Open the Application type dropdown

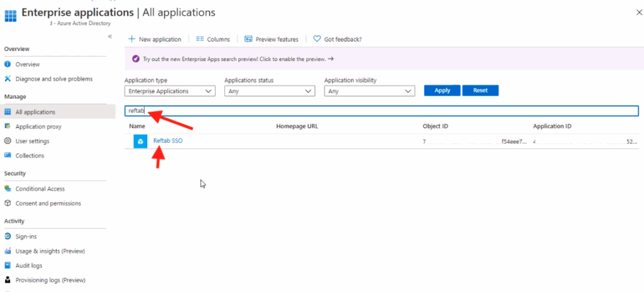pyautogui.click(x=170, y=91)
